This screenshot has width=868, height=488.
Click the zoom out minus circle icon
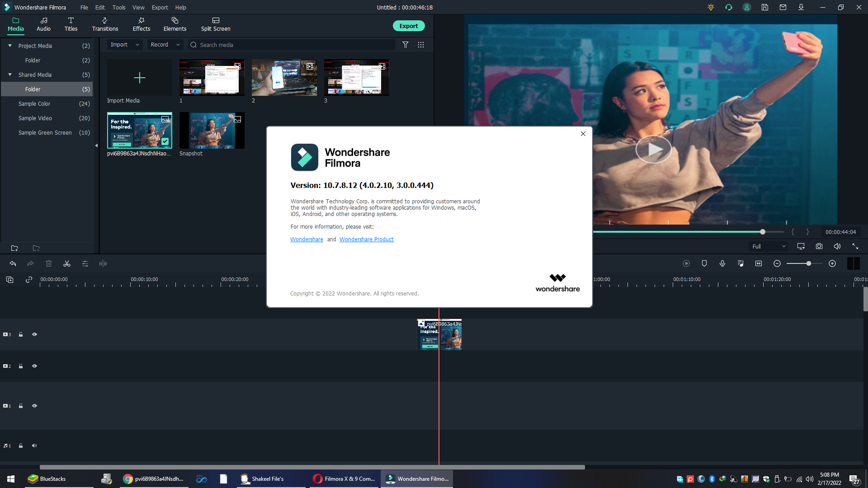(777, 263)
